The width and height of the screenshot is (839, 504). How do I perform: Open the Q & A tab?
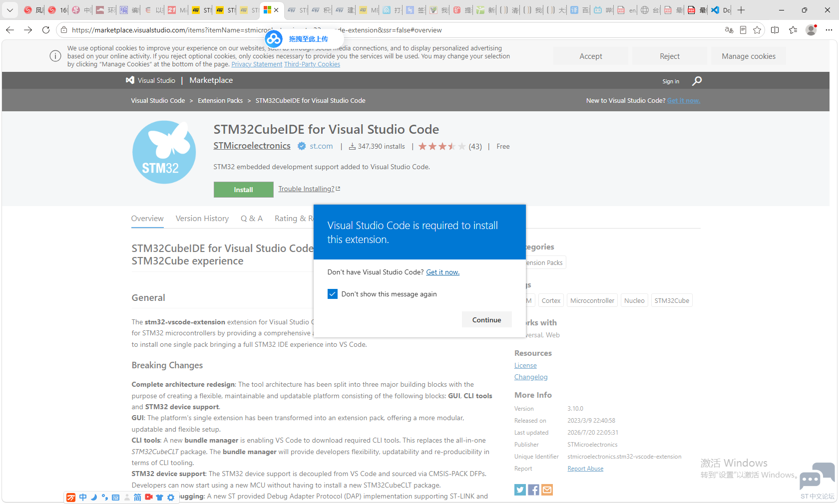(252, 219)
